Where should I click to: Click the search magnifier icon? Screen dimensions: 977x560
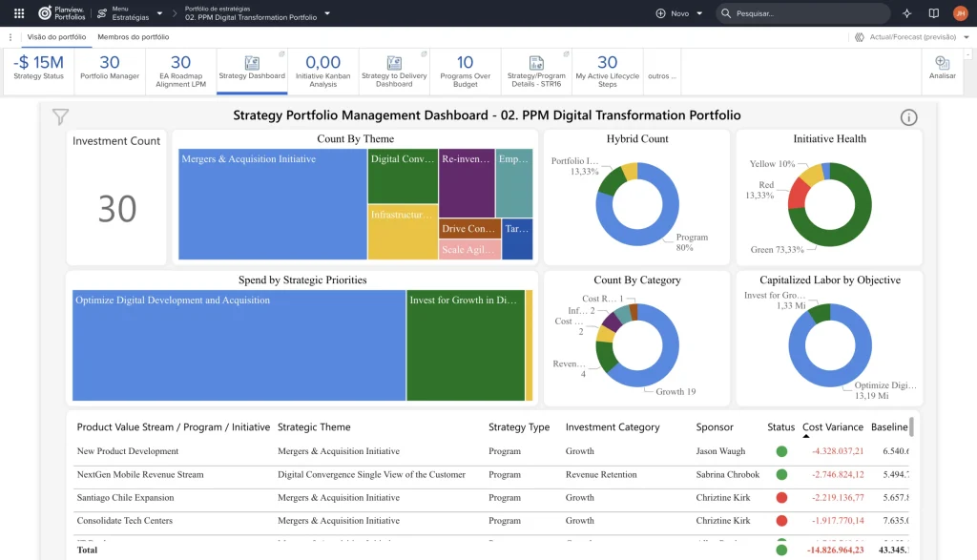pos(726,13)
